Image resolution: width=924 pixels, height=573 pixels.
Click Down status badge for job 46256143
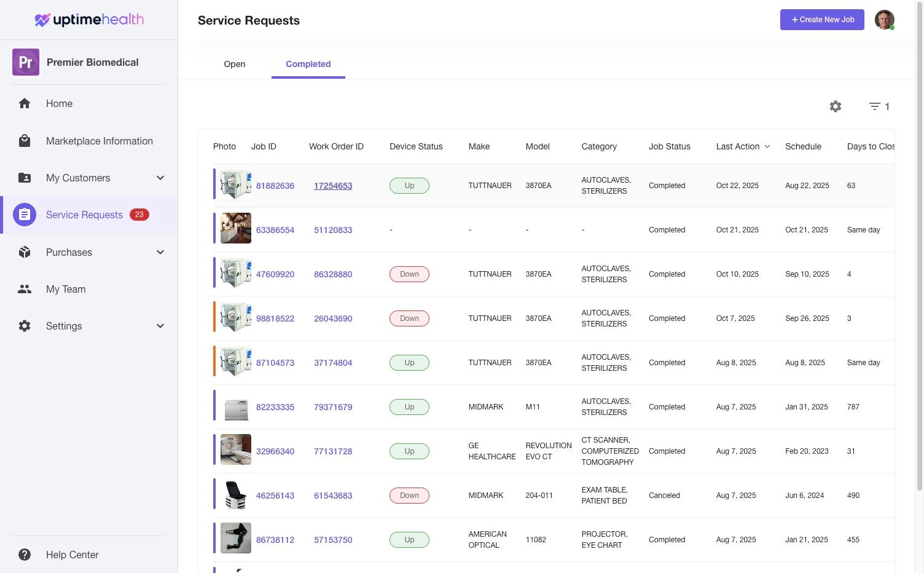tap(409, 496)
